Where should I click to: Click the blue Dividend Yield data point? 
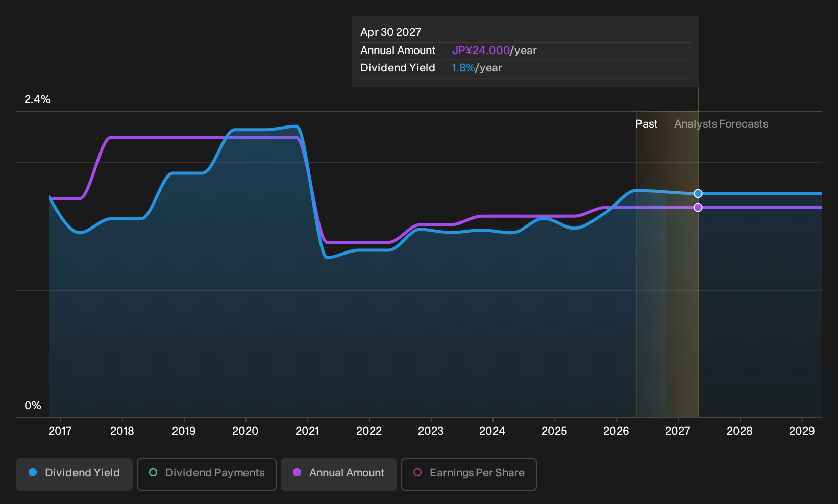(x=698, y=193)
